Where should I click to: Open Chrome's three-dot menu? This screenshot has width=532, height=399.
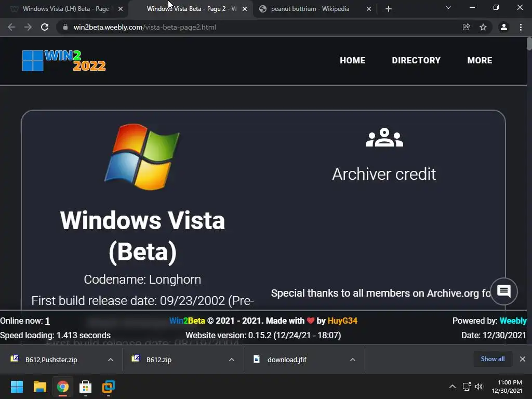[521, 27]
